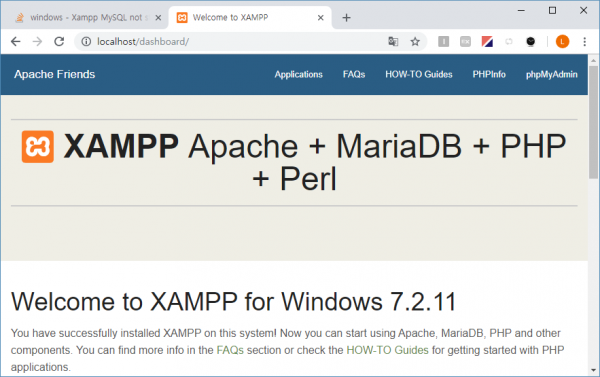This screenshot has width=600, height=377.
Task: Open phpMyAdmin from the navigation bar
Action: click(x=551, y=74)
